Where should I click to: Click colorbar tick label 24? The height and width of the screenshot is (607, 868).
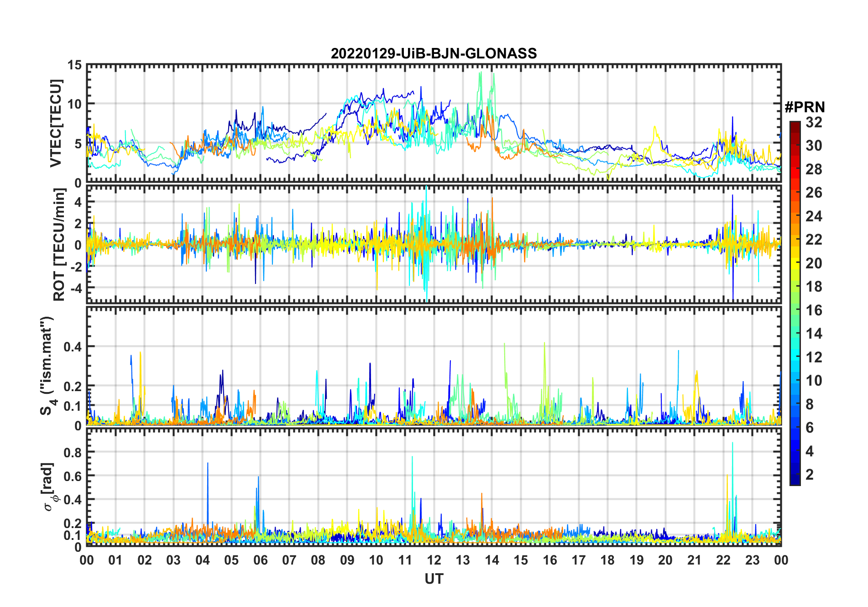point(814,216)
